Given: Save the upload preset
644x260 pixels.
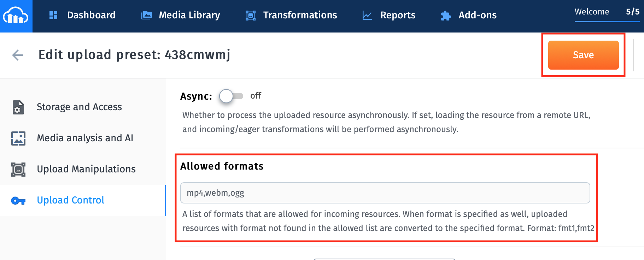Looking at the screenshot, I should point(583,55).
